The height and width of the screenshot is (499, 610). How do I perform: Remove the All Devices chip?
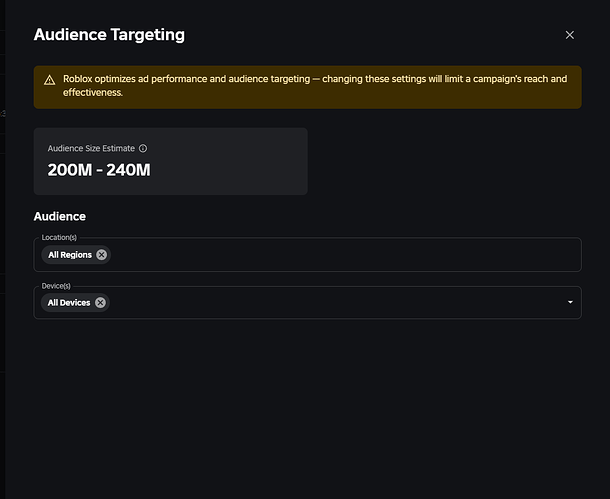click(100, 303)
